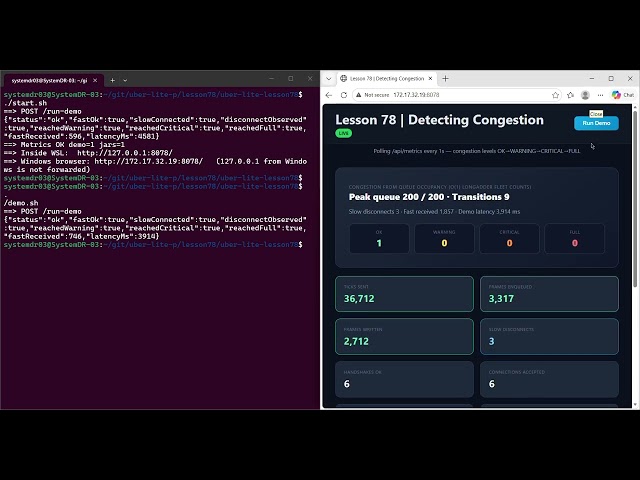
Task: Open the browser favorites icon
Action: click(x=571, y=95)
